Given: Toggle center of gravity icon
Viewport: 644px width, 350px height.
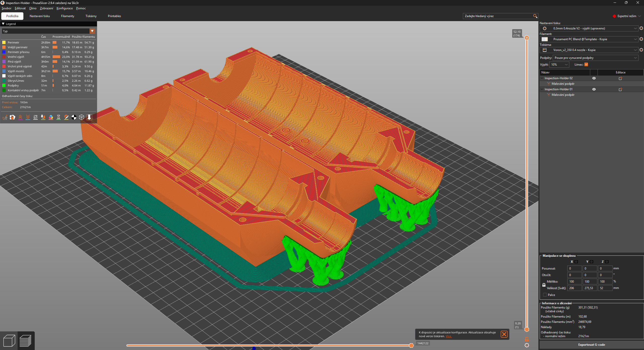Looking at the screenshot, I should 74,117.
